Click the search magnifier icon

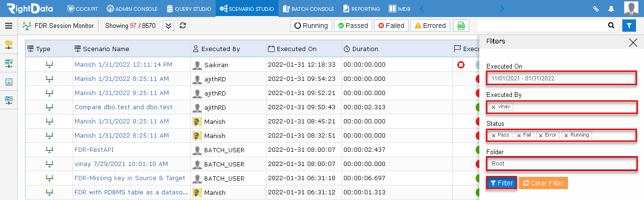[611, 26]
